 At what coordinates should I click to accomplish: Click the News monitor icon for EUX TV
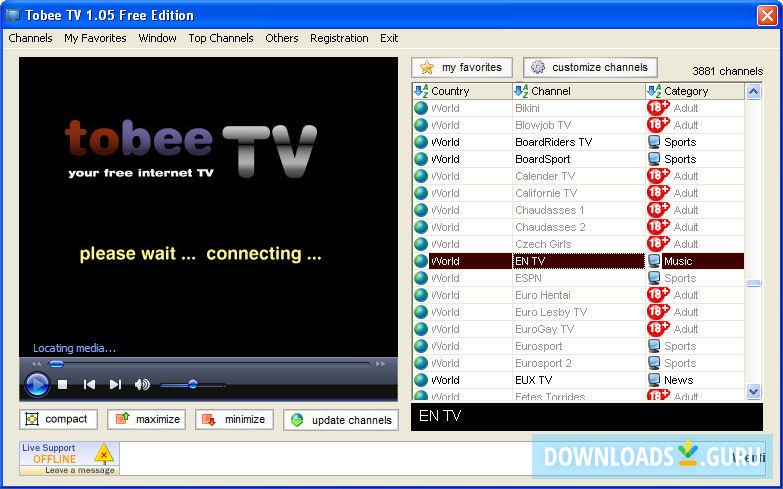click(x=654, y=380)
